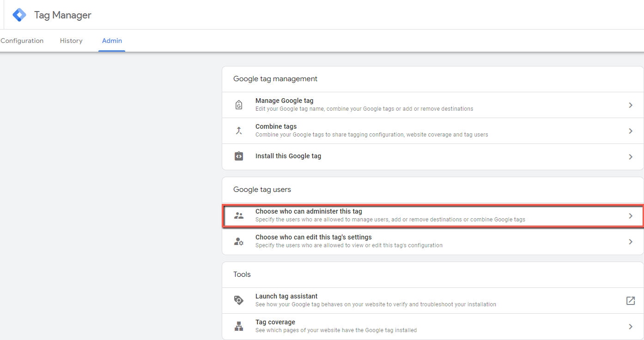
Task: Click the Install this Google tag code icon
Action: coord(239,156)
